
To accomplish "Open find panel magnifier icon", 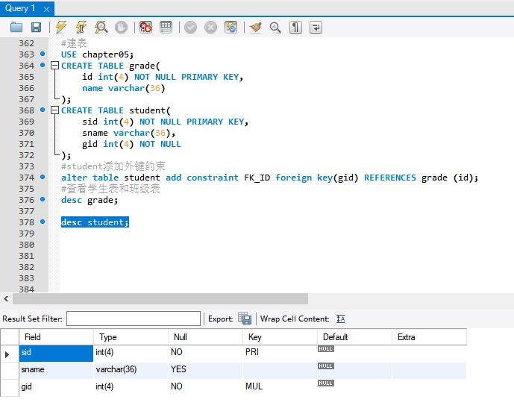I will tap(275, 27).
